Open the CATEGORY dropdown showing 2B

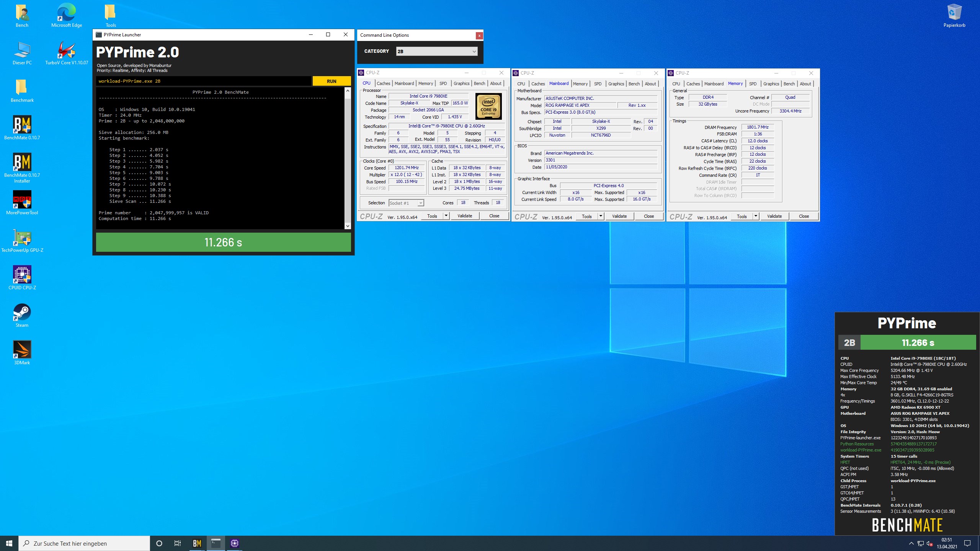click(x=437, y=51)
